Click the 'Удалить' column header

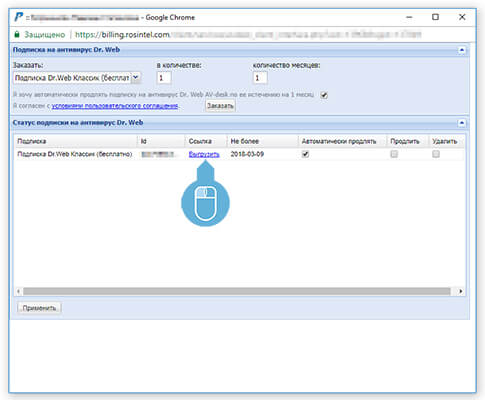tap(446, 141)
